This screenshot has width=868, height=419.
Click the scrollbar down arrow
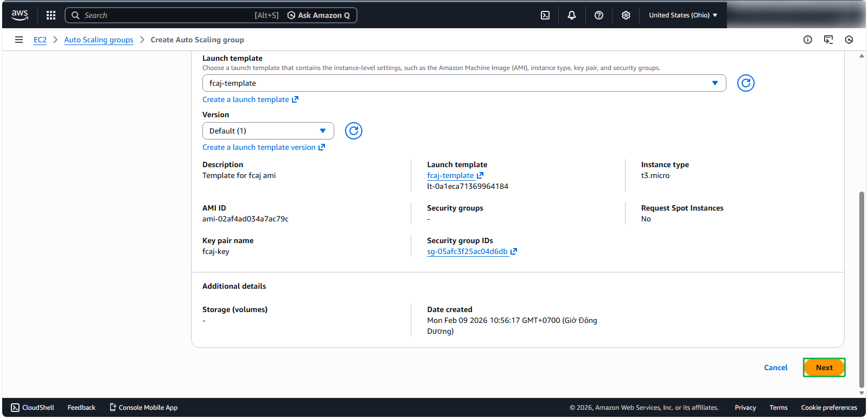coord(861,393)
